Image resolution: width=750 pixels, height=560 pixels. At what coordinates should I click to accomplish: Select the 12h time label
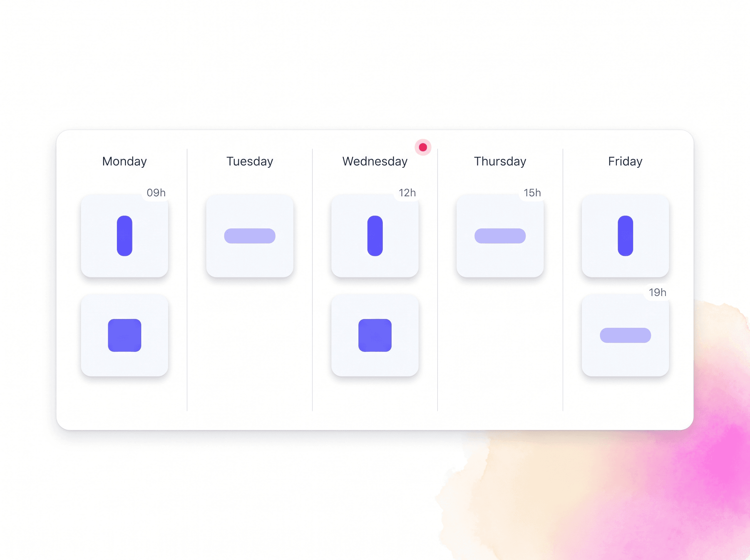407,193
